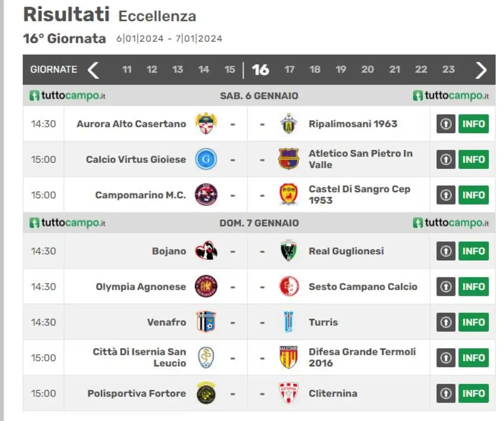Image resolution: width=504 pixels, height=421 pixels.
Task: Open INFO for Aurora Alto Casertano match
Action: [x=473, y=124]
